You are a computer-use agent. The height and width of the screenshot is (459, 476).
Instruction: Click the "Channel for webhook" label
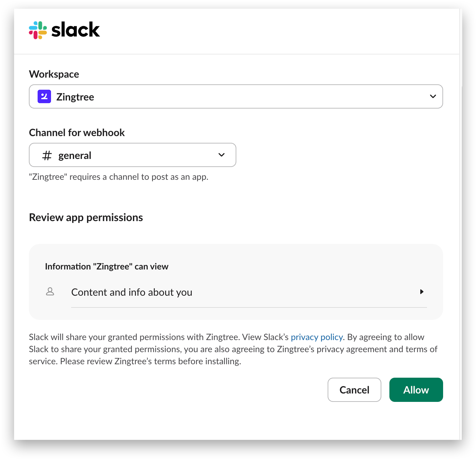pyautogui.click(x=77, y=133)
